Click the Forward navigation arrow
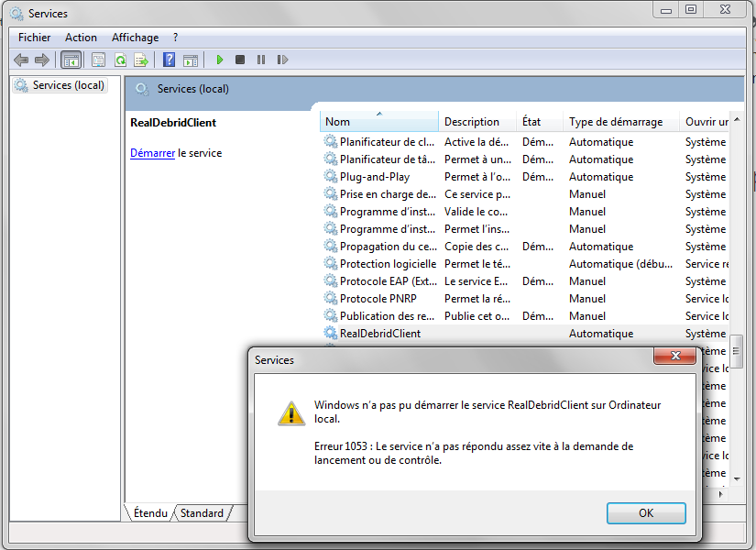Screen dimensions: 756x550 (42, 59)
